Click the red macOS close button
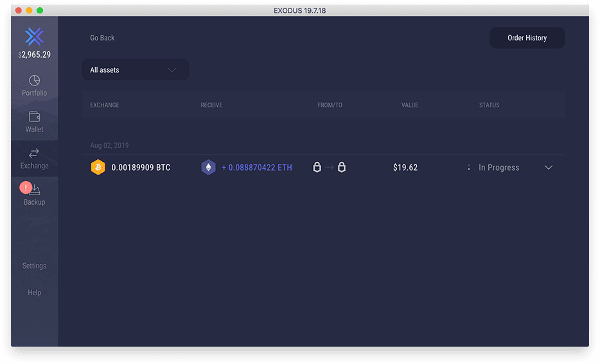Image resolution: width=600 pixels, height=364 pixels. coord(19,10)
